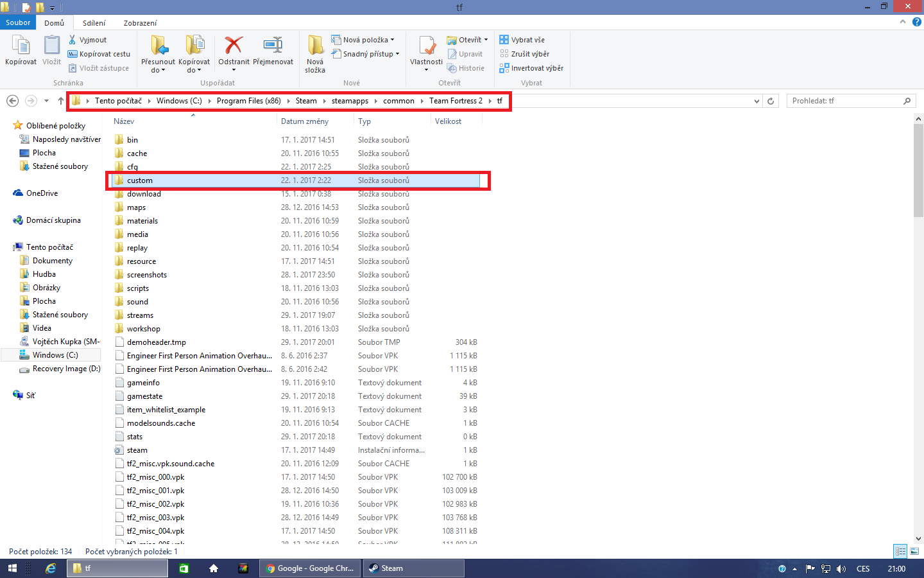
Task: Click Kopírovat cestu in the ribbon
Action: point(99,54)
